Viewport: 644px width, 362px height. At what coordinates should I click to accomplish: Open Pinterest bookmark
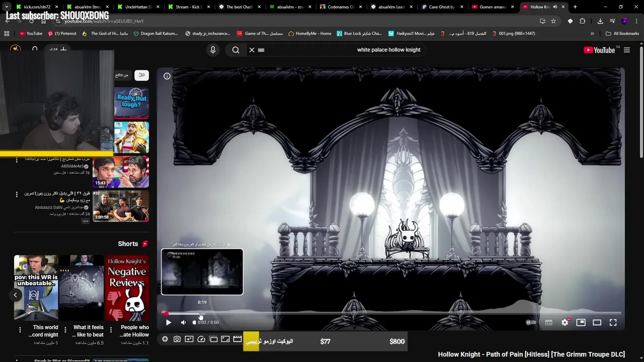[x=62, y=34]
